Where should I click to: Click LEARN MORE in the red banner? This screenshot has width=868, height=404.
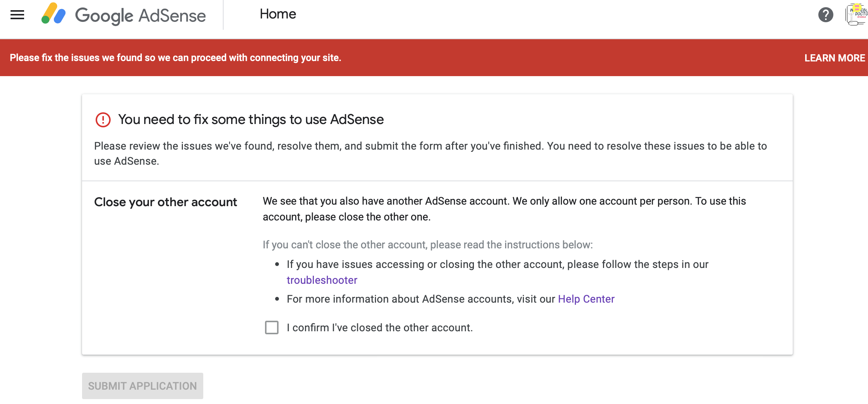834,58
